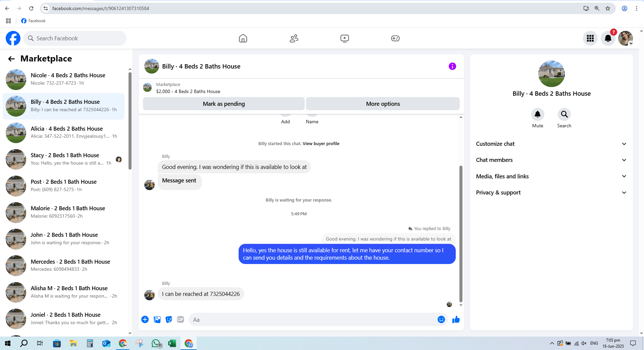The image size is (644, 350).
Task: Choose a sticker in the composer
Action: [169, 319]
